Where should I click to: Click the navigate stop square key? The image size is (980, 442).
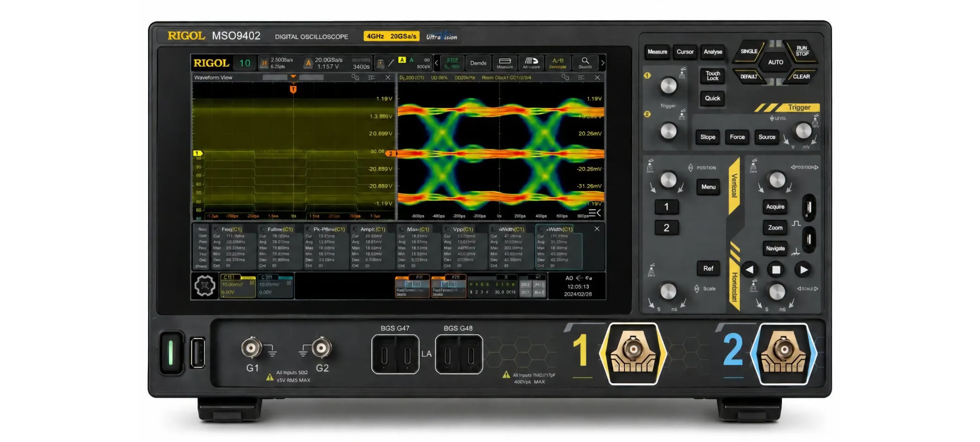(x=776, y=270)
